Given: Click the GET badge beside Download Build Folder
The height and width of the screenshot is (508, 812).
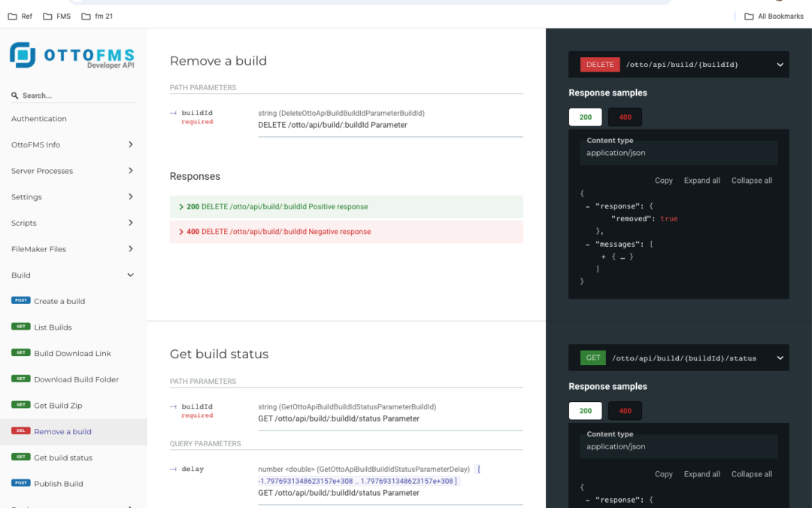Looking at the screenshot, I should (21, 379).
